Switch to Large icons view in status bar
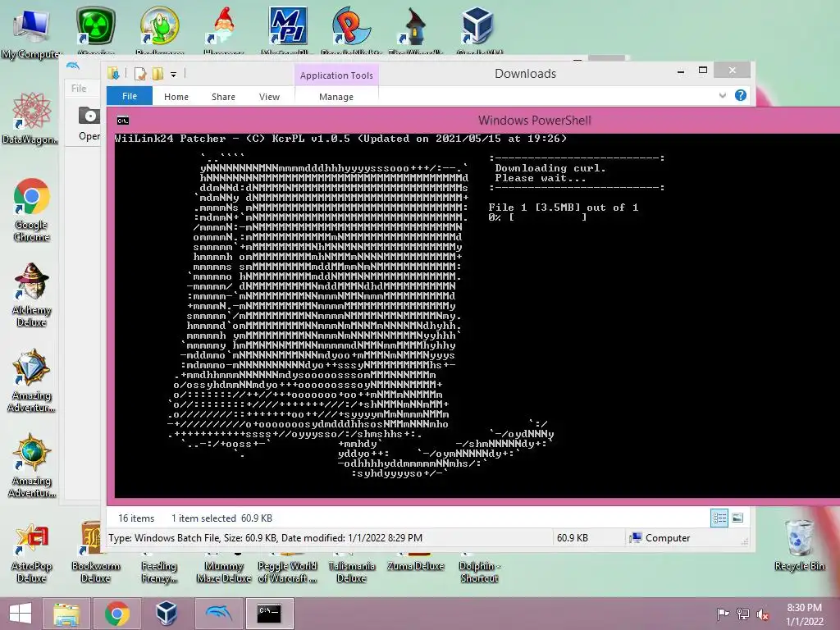Image resolution: width=840 pixels, height=630 pixels. click(x=737, y=518)
